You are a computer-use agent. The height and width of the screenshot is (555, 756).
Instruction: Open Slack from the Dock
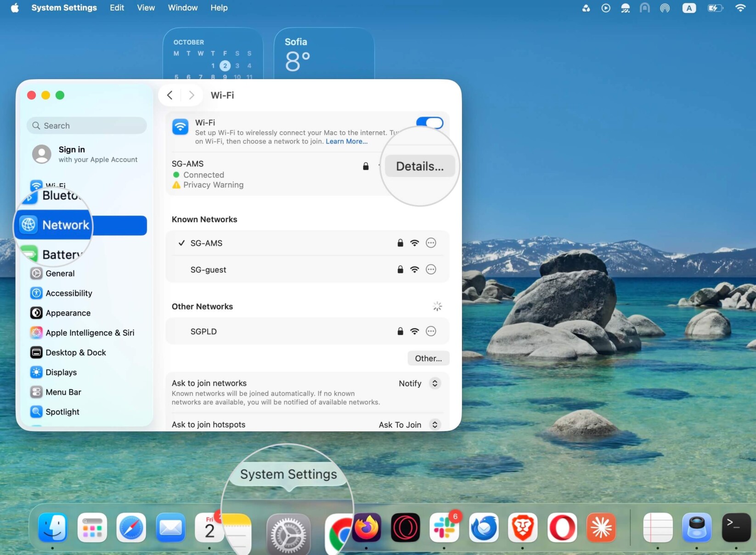444,527
